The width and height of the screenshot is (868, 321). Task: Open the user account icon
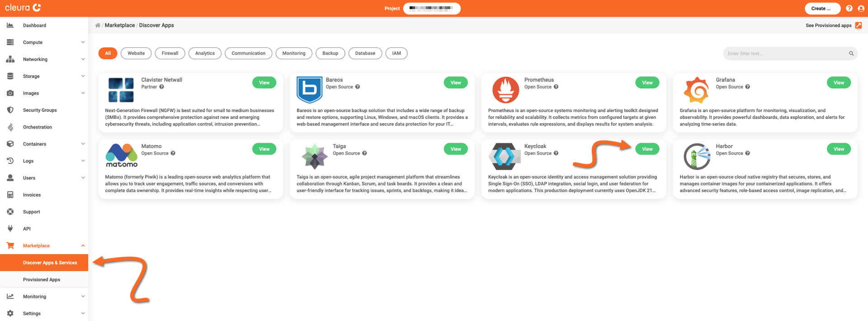click(861, 9)
